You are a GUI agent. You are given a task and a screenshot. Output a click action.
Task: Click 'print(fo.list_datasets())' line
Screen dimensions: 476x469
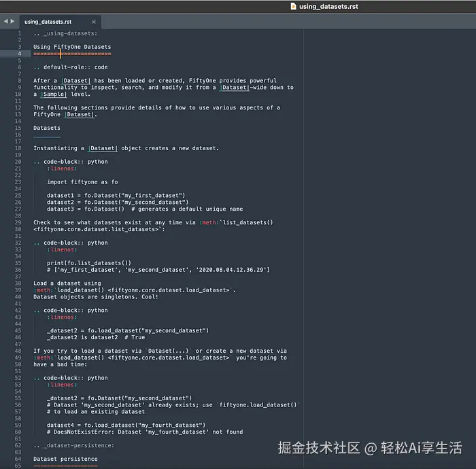[89, 263]
